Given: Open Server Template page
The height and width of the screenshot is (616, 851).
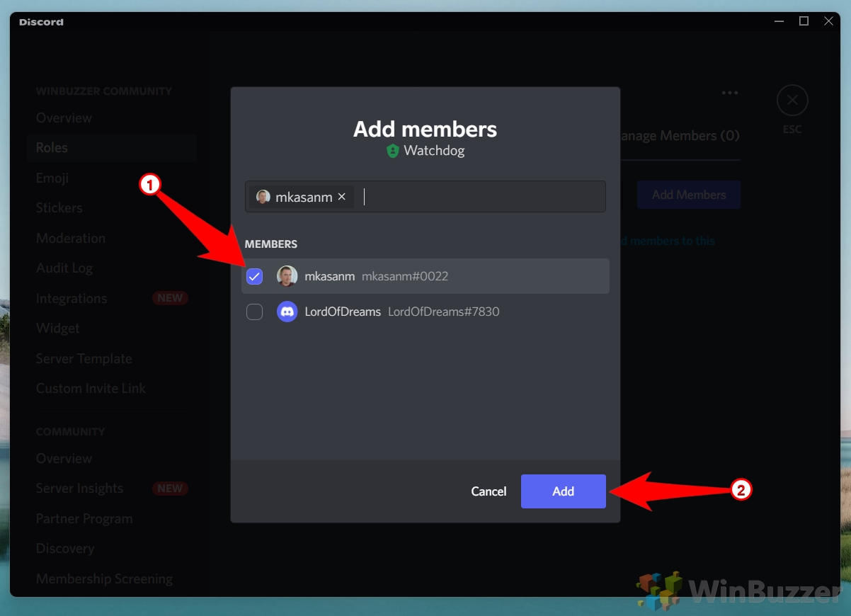Looking at the screenshot, I should pos(84,358).
